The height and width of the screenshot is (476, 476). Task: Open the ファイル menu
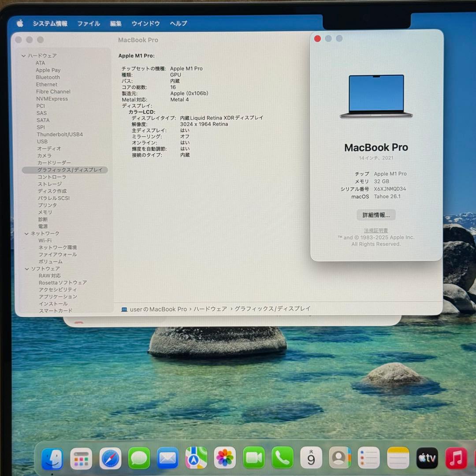coord(89,23)
